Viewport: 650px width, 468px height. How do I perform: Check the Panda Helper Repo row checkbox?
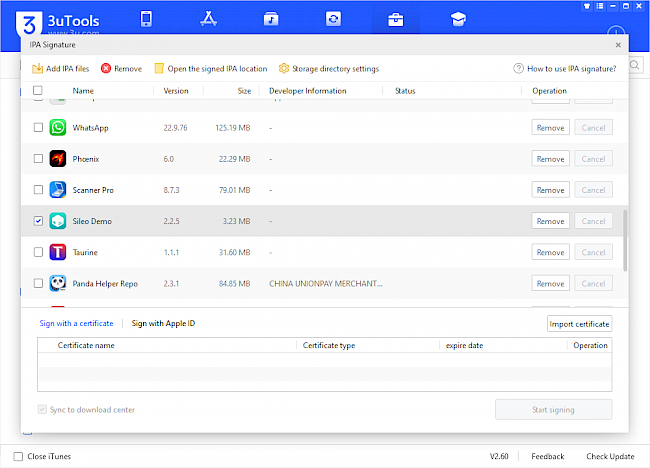click(x=38, y=283)
